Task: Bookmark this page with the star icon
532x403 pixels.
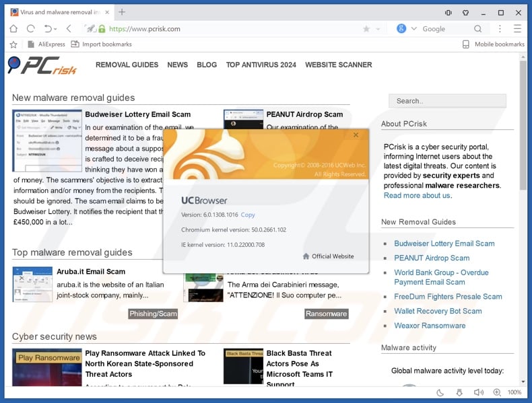Action: point(366,29)
